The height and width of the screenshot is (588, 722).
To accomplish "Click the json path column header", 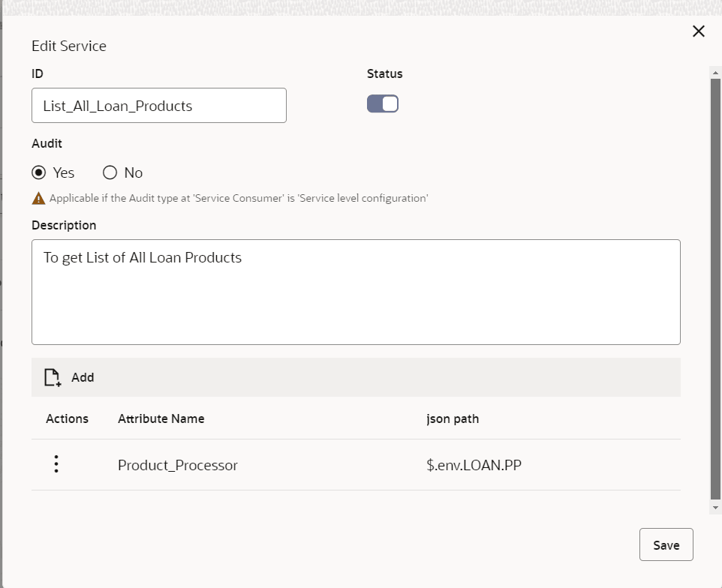I will pyautogui.click(x=453, y=418).
